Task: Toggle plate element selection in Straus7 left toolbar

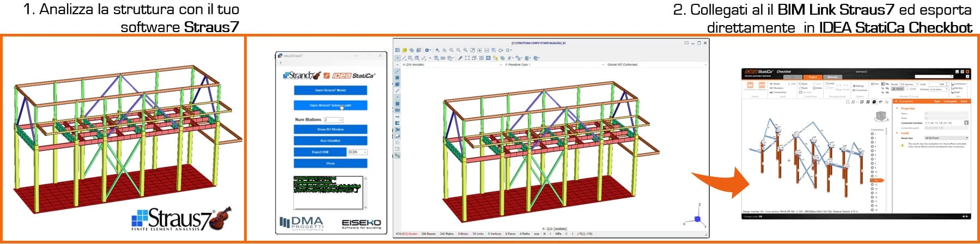Action: point(397,77)
